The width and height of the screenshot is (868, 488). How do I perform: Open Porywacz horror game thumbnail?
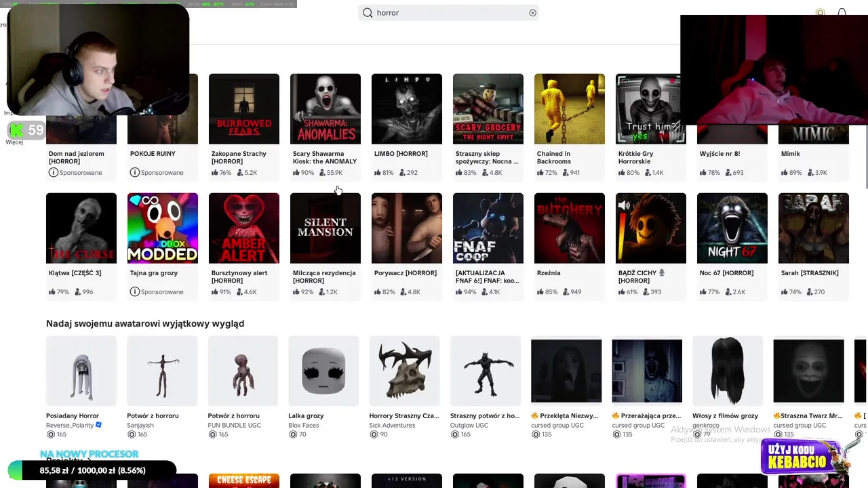click(407, 228)
